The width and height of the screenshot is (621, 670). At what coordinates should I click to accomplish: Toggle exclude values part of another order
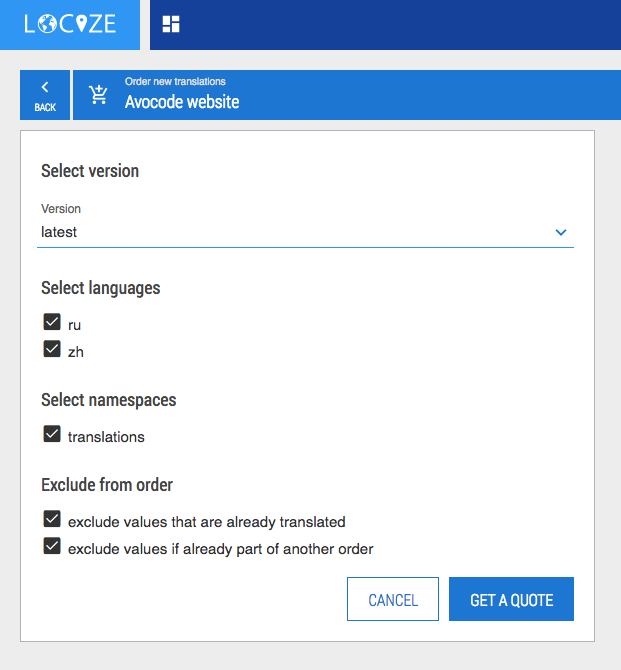(x=52, y=546)
